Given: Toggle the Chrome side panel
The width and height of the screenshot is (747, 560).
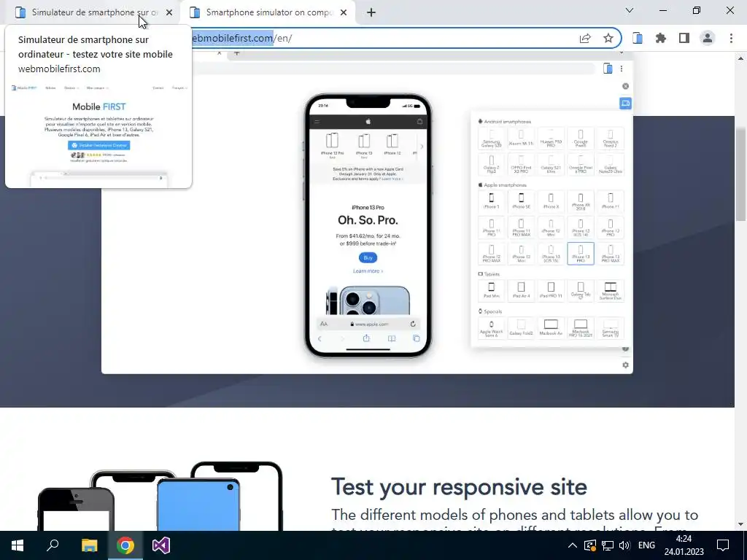Looking at the screenshot, I should coord(684,38).
